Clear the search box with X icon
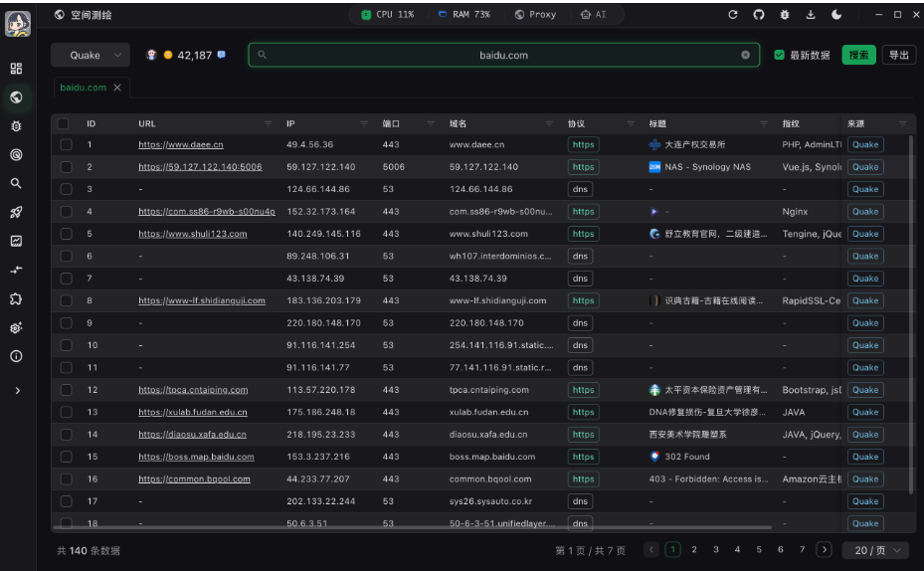The height and width of the screenshot is (571, 924). (x=745, y=55)
